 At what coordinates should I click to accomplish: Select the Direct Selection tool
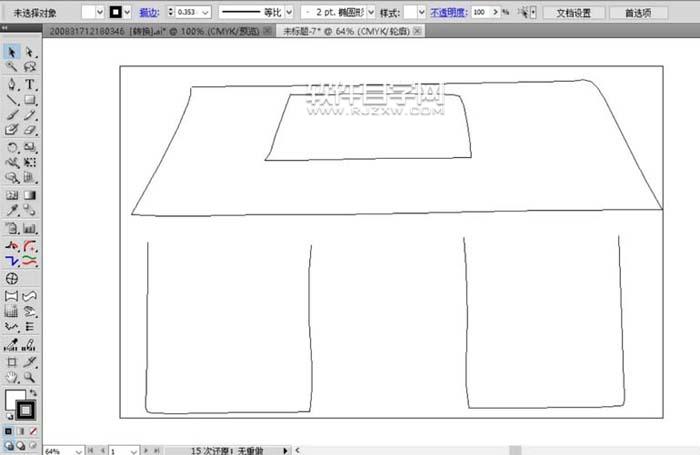29,52
